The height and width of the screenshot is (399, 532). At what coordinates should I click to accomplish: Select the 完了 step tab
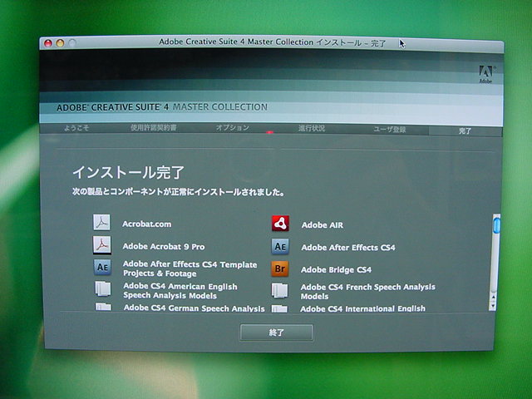(x=465, y=131)
